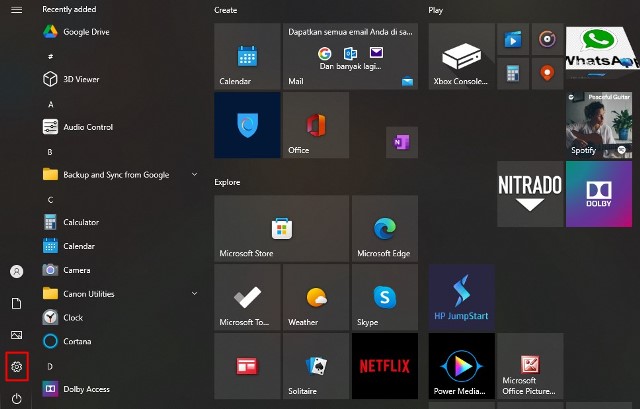Open the Power Media Player tile
Viewport: 640px width, 409px height.
[462, 366]
